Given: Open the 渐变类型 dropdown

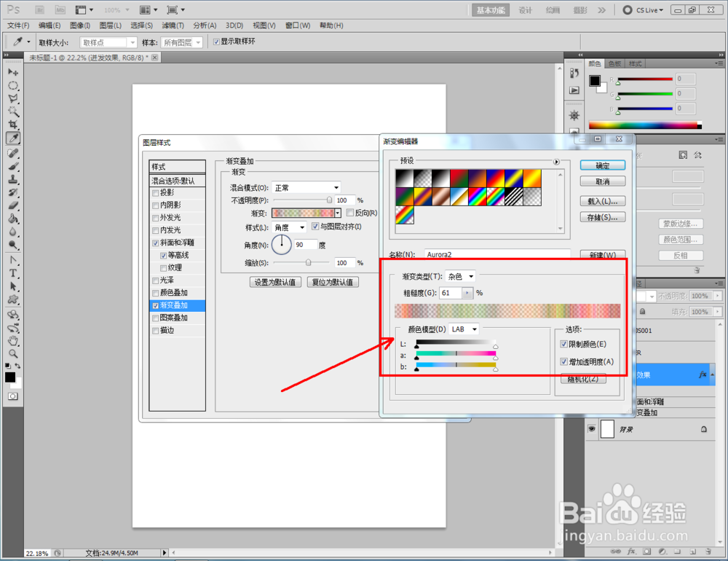Looking at the screenshot, I should point(460,277).
